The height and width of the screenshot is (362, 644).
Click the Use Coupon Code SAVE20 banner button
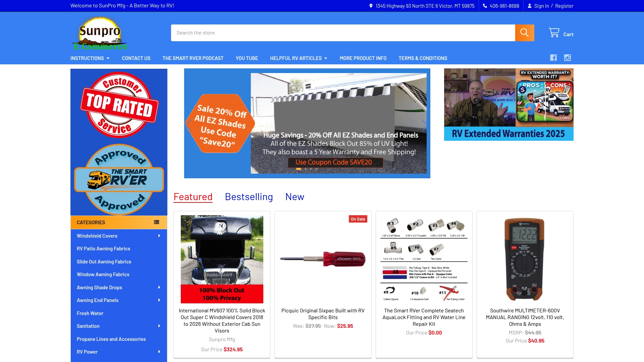click(x=335, y=162)
